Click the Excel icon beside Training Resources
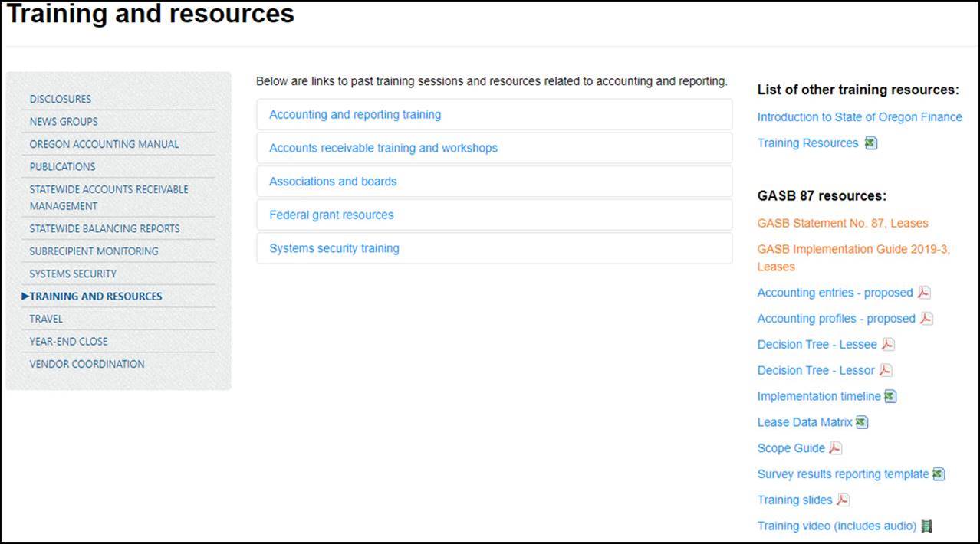Viewport: 980px width, 544px height. click(871, 143)
